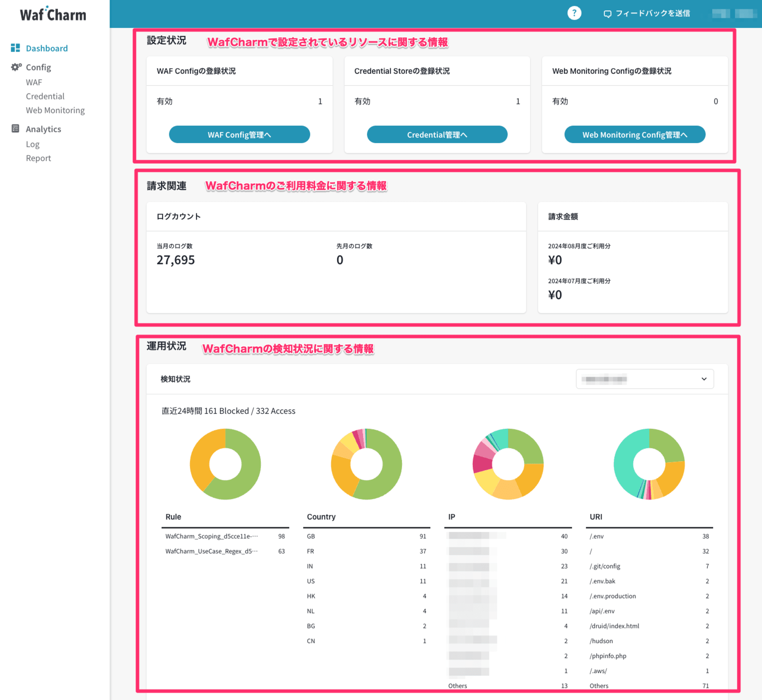Open the help question mark icon
Screen dimensions: 762x700
click(574, 13)
